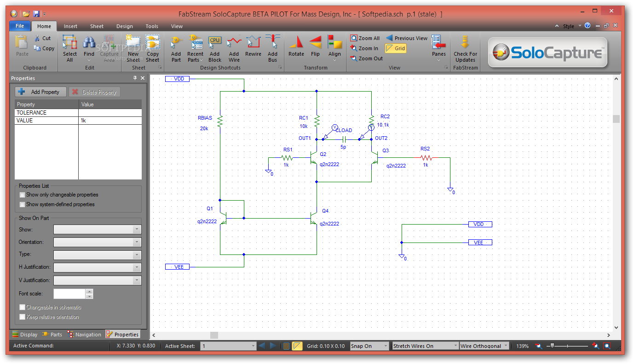Go to previous sheet arrow in status bar
Screen dimensions: 634x364
[262, 346]
